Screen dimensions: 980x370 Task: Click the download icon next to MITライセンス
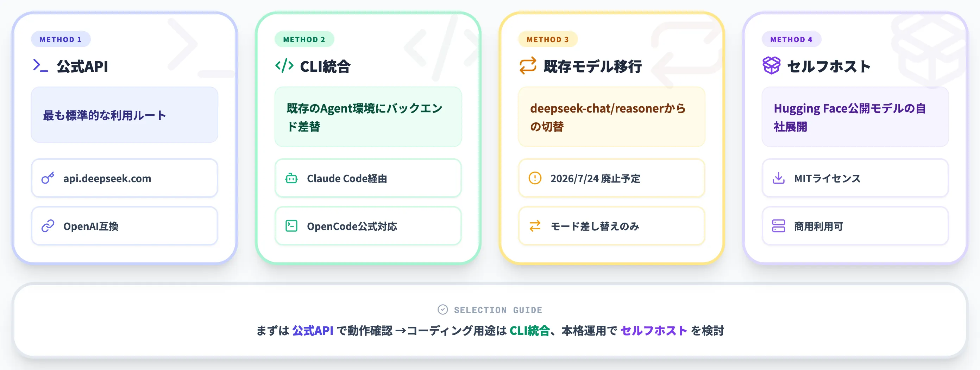coord(778,178)
